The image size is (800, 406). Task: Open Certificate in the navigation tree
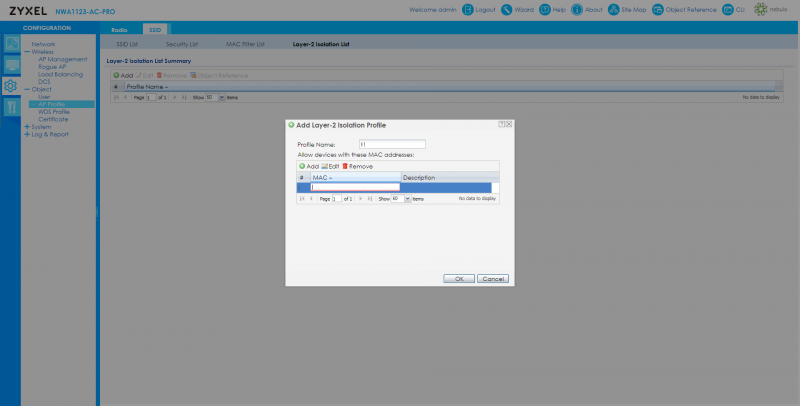tap(53, 119)
